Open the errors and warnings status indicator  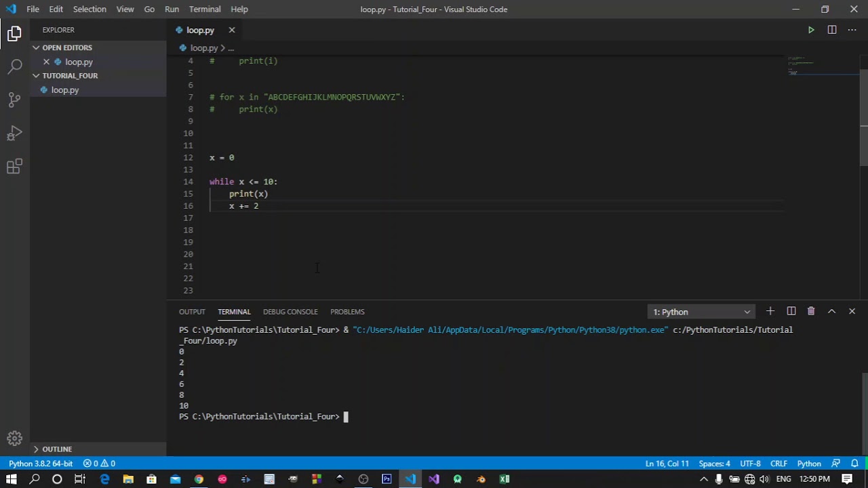point(99,464)
